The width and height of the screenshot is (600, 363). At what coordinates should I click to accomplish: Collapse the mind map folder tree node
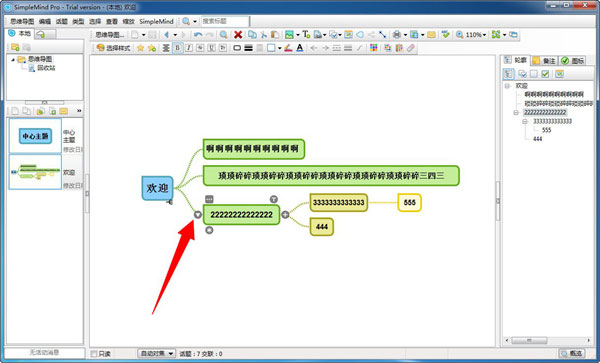pyautogui.click(x=13, y=60)
